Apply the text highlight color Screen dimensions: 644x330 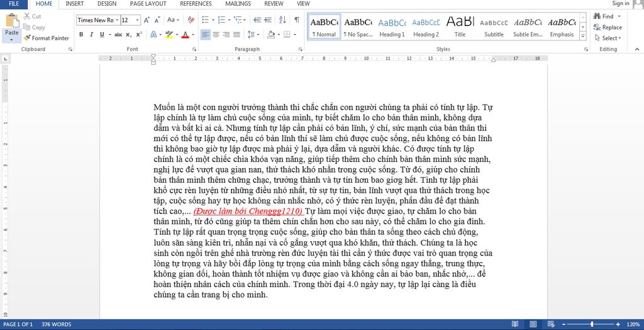point(169,35)
